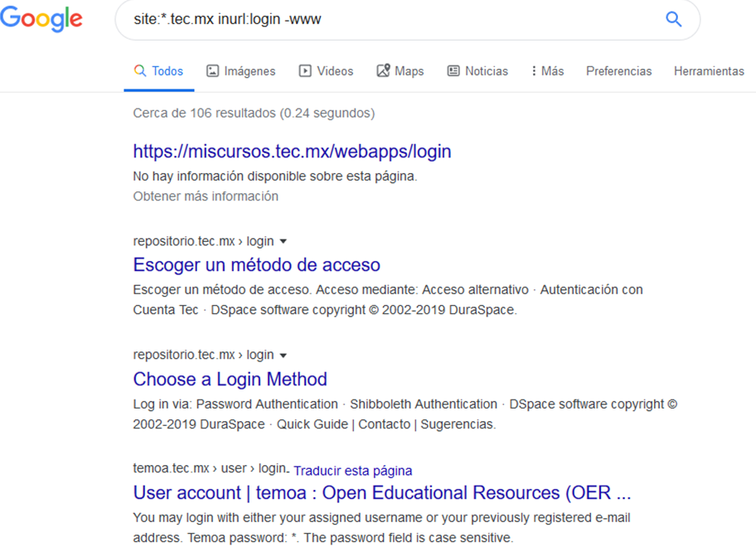Image resolution: width=756 pixels, height=552 pixels.
Task: Click the Maps tab pin icon
Action: coord(383,71)
